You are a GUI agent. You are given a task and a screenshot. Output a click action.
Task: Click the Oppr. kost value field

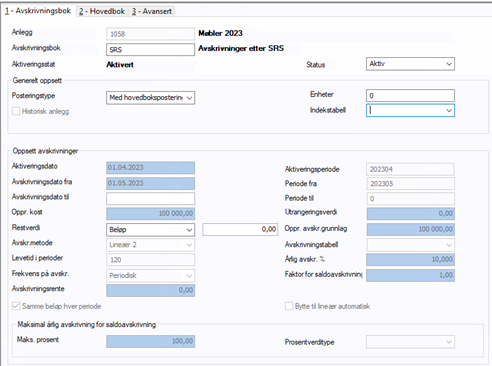click(150, 214)
